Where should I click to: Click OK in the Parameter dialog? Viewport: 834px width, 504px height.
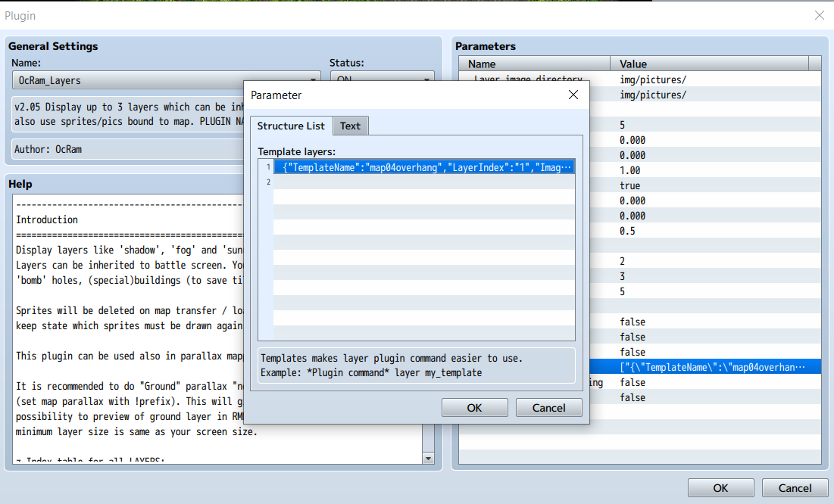(474, 408)
